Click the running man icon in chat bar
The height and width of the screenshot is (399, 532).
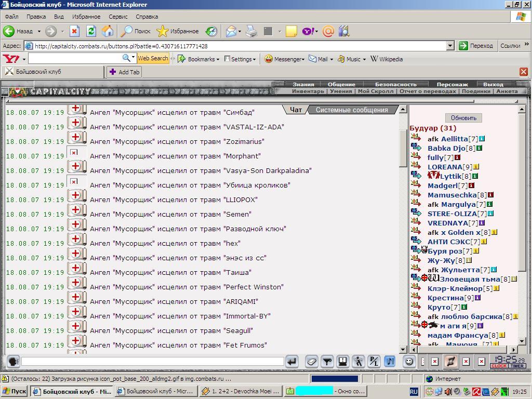pyautogui.click(x=358, y=362)
